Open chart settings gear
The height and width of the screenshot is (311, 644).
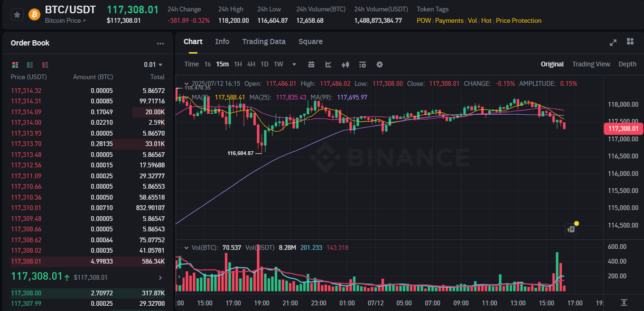(x=380, y=64)
